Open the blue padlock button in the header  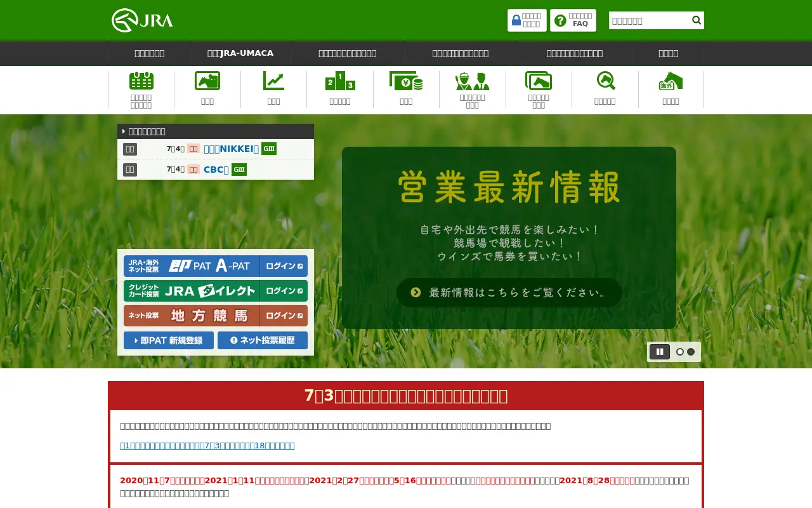[x=527, y=20]
